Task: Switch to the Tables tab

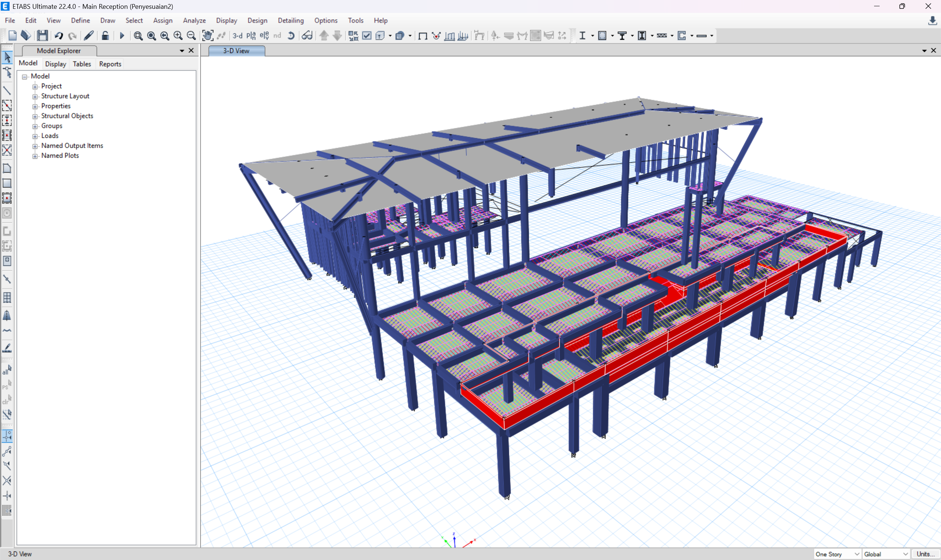Action: pyautogui.click(x=82, y=64)
